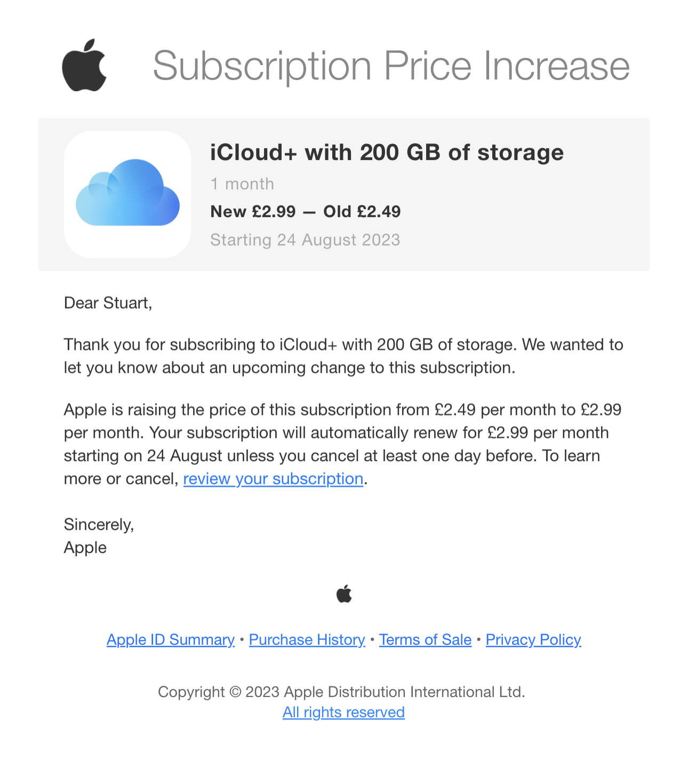Click the Apple signature below Sincerely

click(x=85, y=548)
